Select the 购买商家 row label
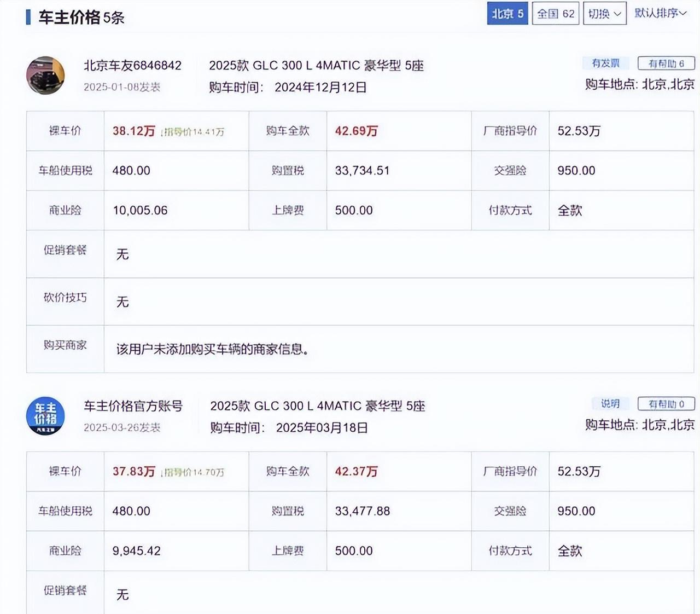Viewport: 700px width, 614px height. click(65, 345)
